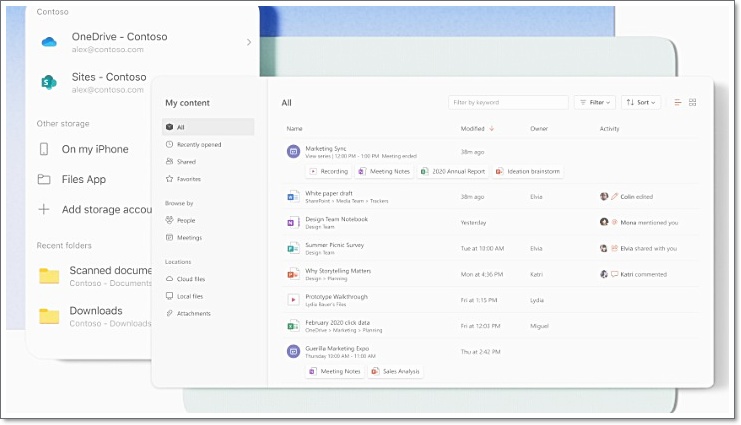Screen dimensions: 741x425
Task: Expand OneDrive - Contoso chevron arrow
Action: 249,42
